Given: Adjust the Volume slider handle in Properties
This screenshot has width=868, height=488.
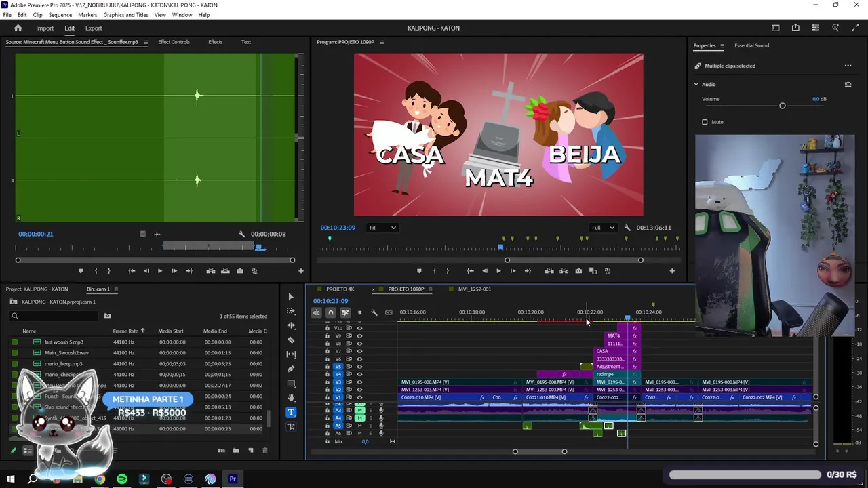Looking at the screenshot, I should pos(782,106).
